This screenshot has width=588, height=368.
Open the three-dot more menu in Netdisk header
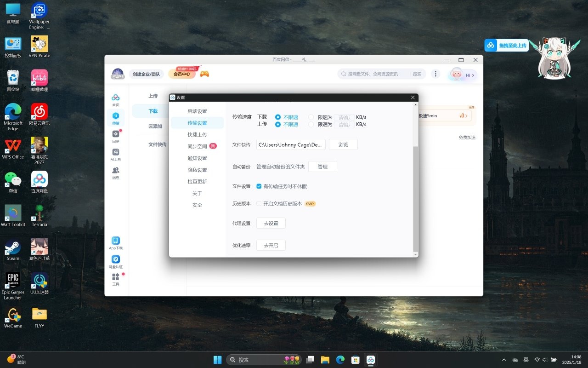point(436,74)
